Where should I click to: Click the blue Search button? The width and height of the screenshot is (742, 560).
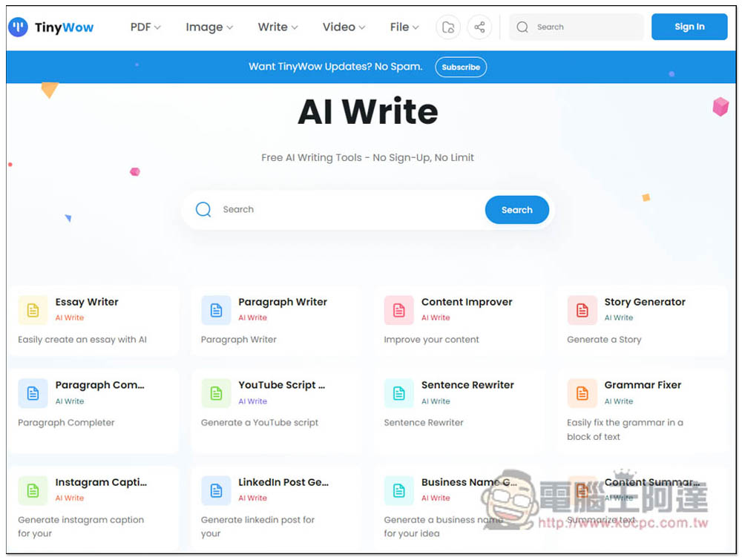tap(516, 210)
